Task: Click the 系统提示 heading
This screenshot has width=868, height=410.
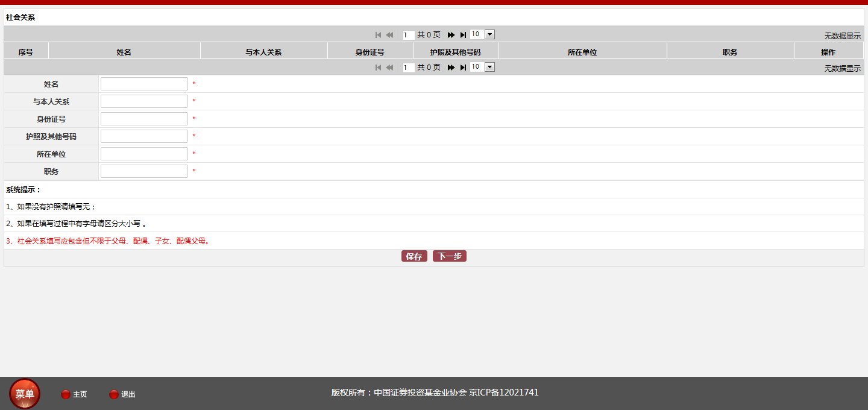Action: click(x=24, y=190)
